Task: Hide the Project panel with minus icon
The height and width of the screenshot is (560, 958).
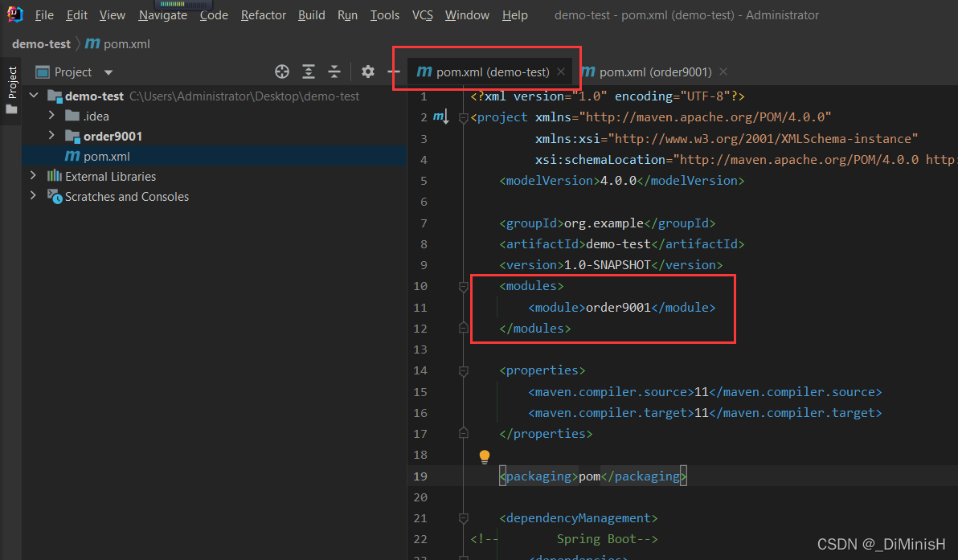Action: [x=394, y=72]
